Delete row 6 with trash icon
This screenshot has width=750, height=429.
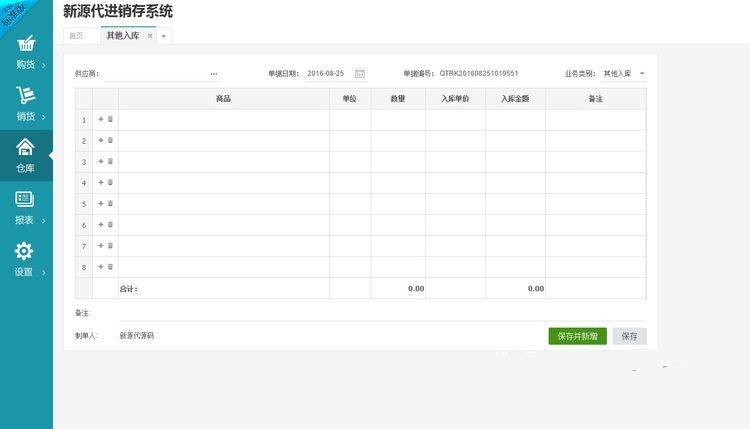(110, 224)
